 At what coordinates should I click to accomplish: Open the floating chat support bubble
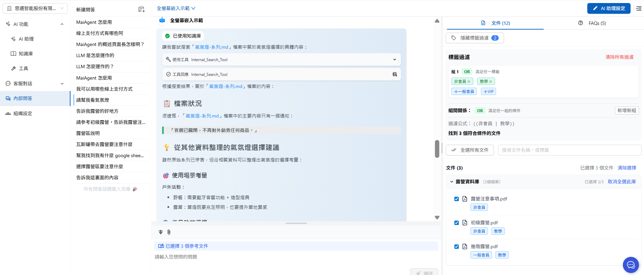pyautogui.click(x=631, y=265)
